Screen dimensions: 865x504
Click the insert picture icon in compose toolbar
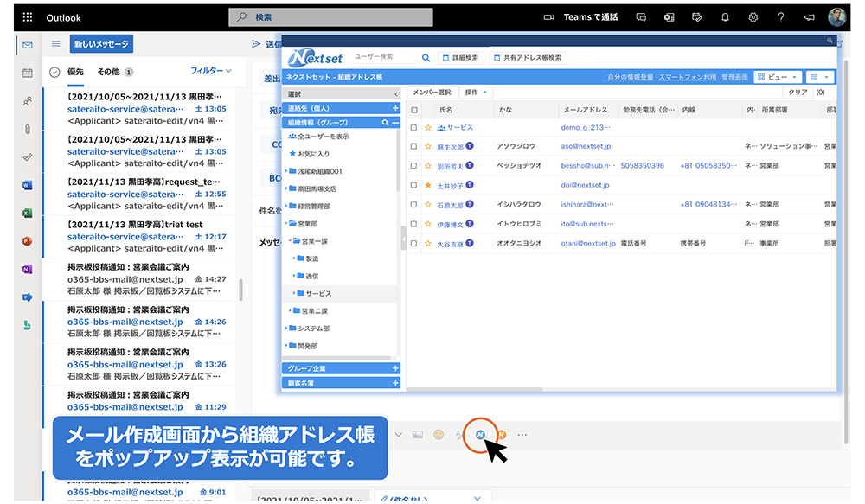point(418,435)
